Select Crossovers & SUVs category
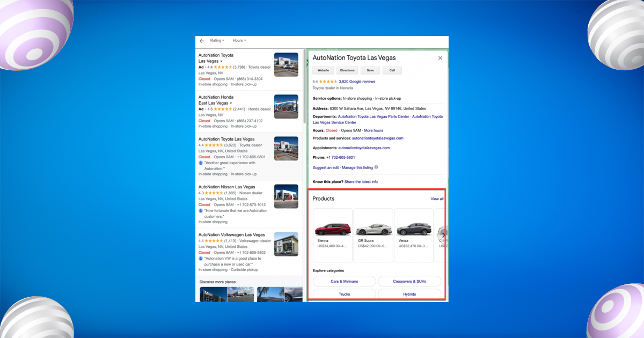This screenshot has height=338, width=644. pos(409,281)
